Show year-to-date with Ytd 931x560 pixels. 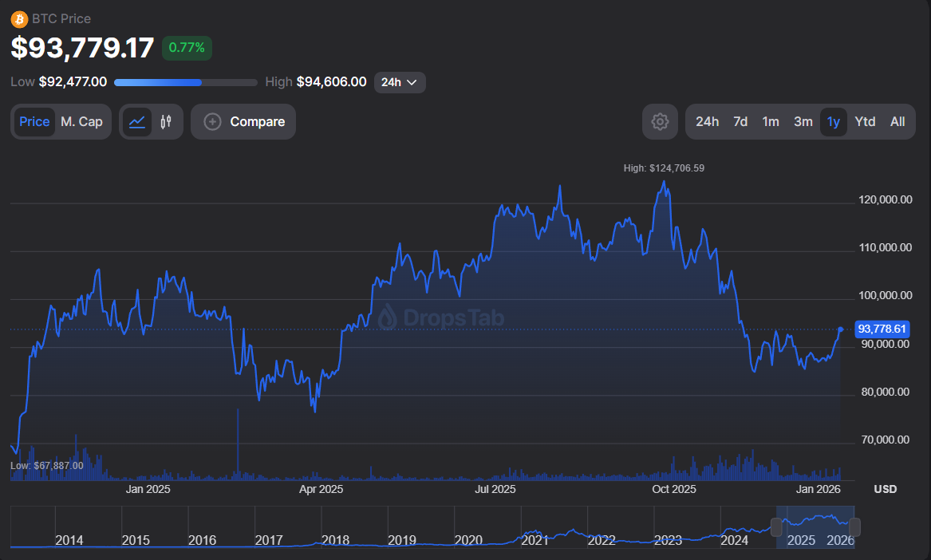pos(865,122)
